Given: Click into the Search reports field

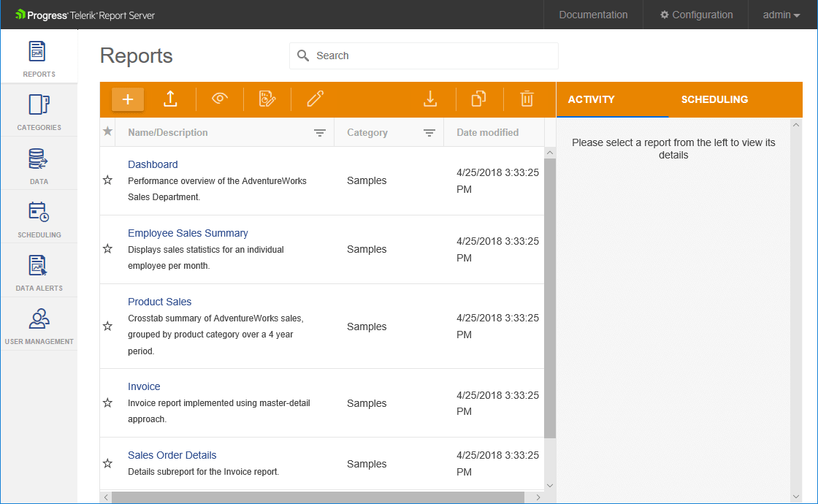Looking at the screenshot, I should pyautogui.click(x=431, y=56).
